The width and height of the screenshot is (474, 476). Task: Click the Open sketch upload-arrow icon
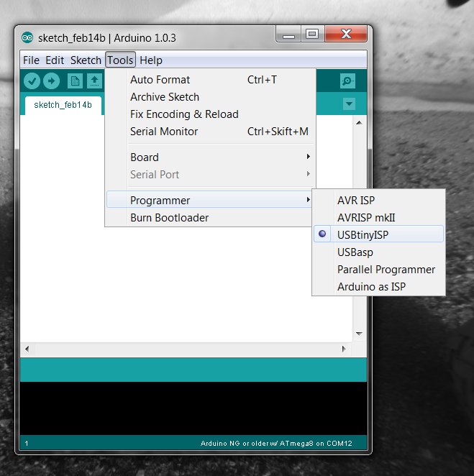[94, 81]
